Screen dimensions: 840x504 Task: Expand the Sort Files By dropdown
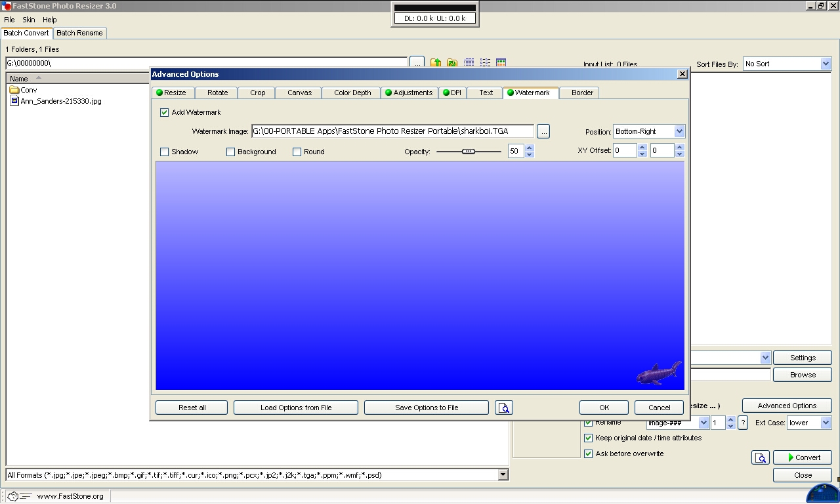tap(825, 64)
